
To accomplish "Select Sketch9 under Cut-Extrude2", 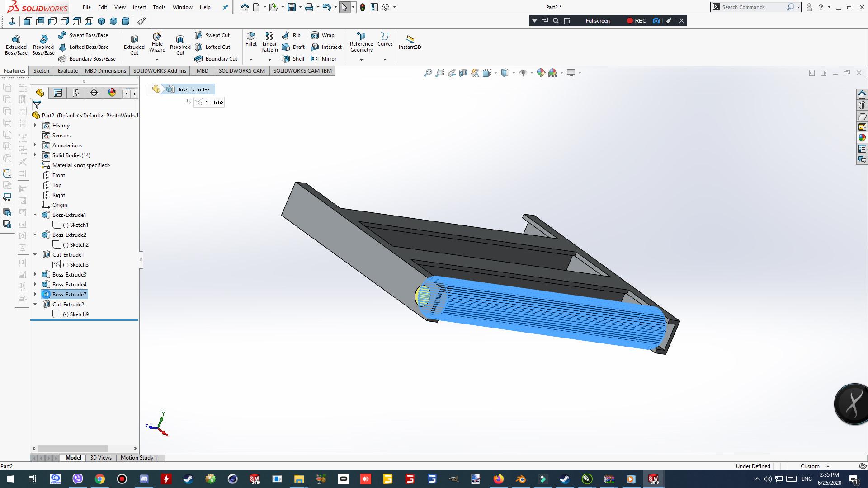I will 71,314.
